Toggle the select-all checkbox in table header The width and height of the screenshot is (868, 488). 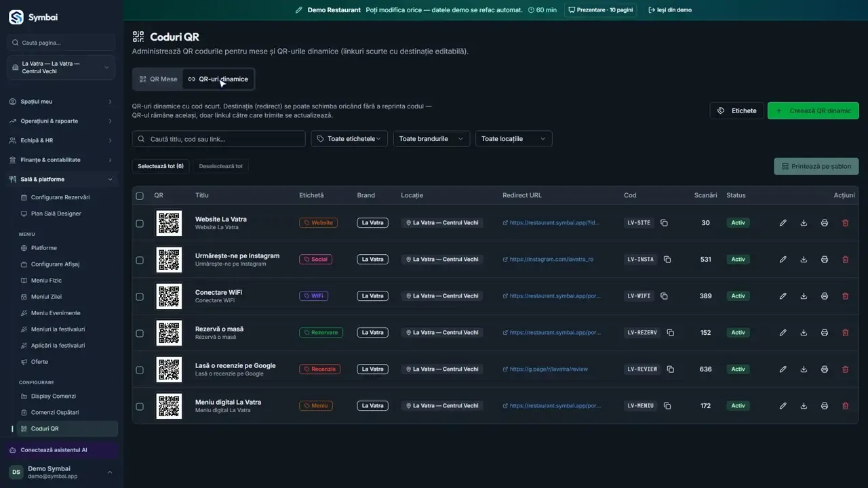pos(140,196)
